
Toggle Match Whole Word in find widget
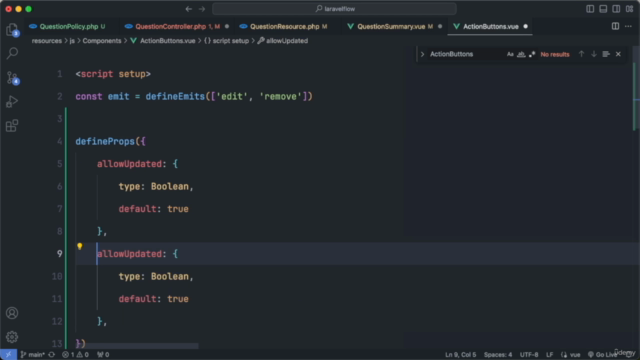click(521, 54)
